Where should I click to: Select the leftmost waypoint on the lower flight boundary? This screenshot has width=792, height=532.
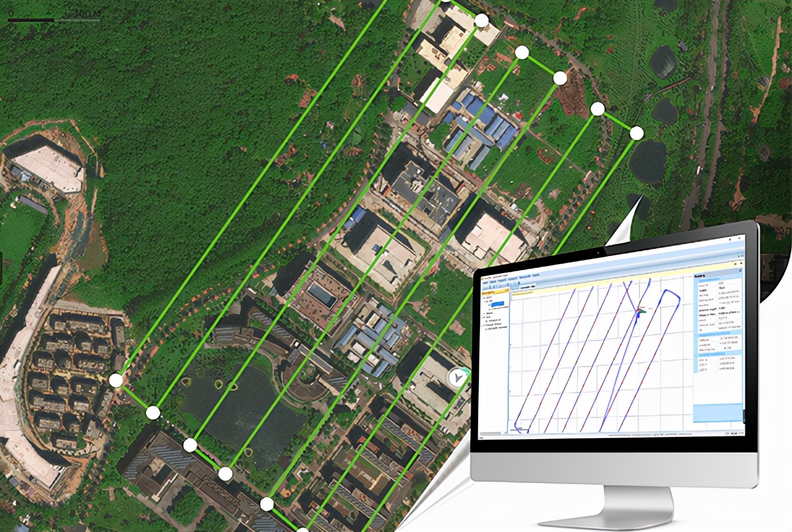[x=116, y=381]
